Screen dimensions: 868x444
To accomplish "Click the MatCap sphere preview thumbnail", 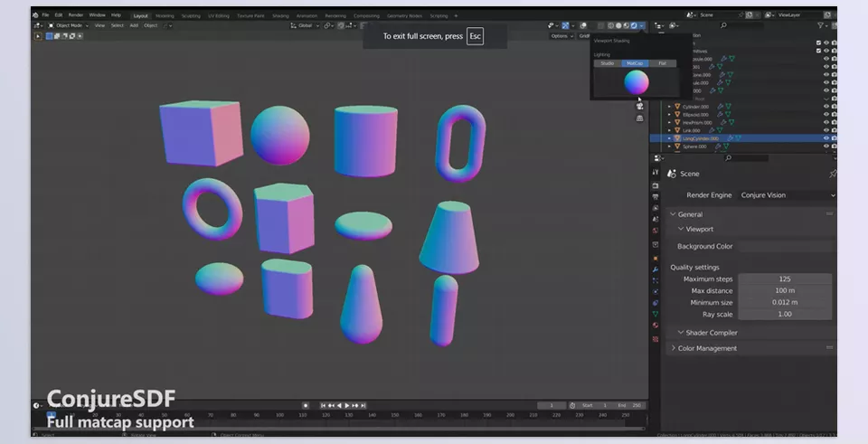I will (636, 82).
